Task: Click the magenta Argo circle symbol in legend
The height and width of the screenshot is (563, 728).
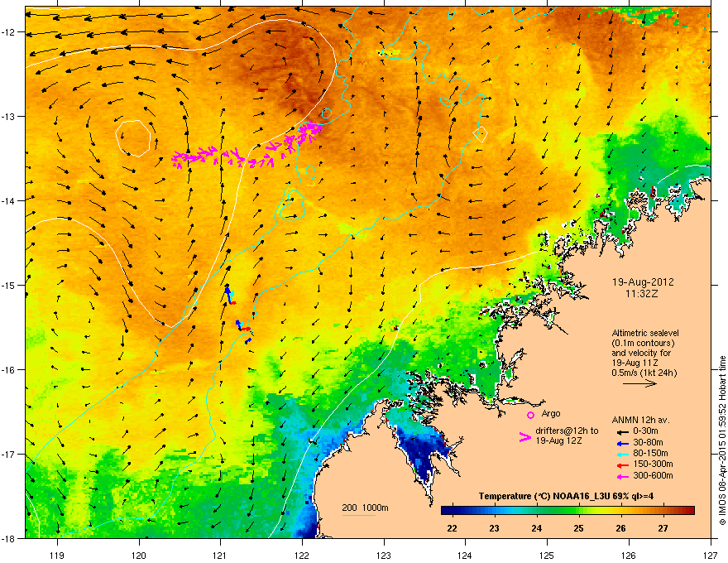Action: tap(530, 415)
